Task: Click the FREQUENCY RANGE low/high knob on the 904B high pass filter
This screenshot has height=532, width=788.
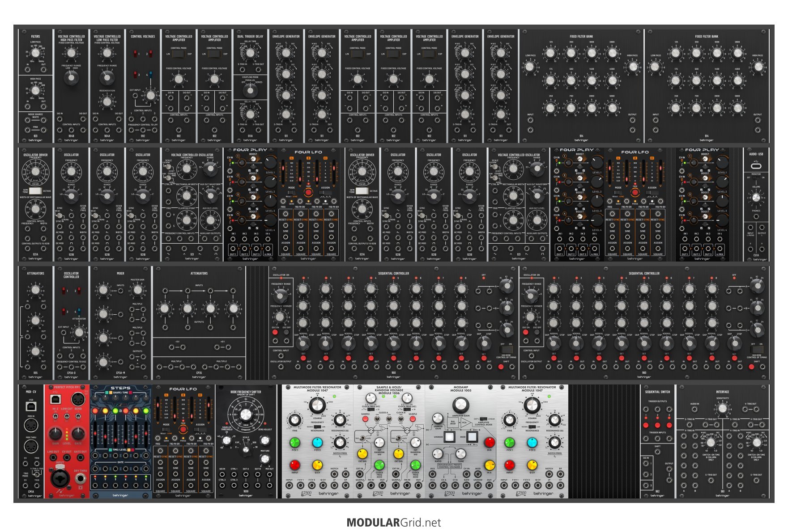Action: (71, 77)
